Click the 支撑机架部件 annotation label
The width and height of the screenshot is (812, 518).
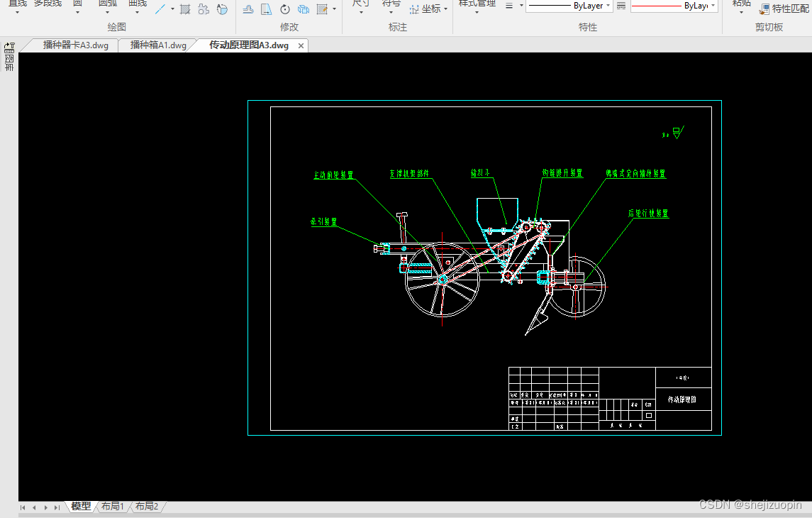[410, 174]
